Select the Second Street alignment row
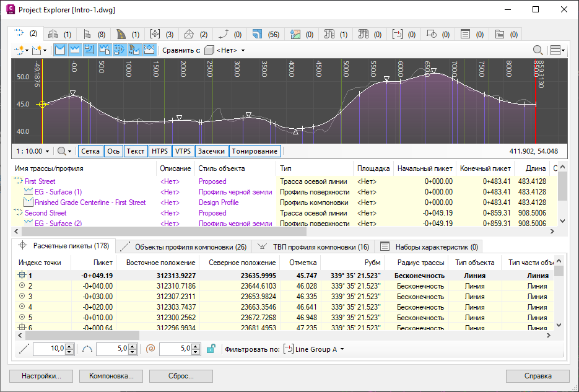The image size is (579, 392). click(284, 213)
